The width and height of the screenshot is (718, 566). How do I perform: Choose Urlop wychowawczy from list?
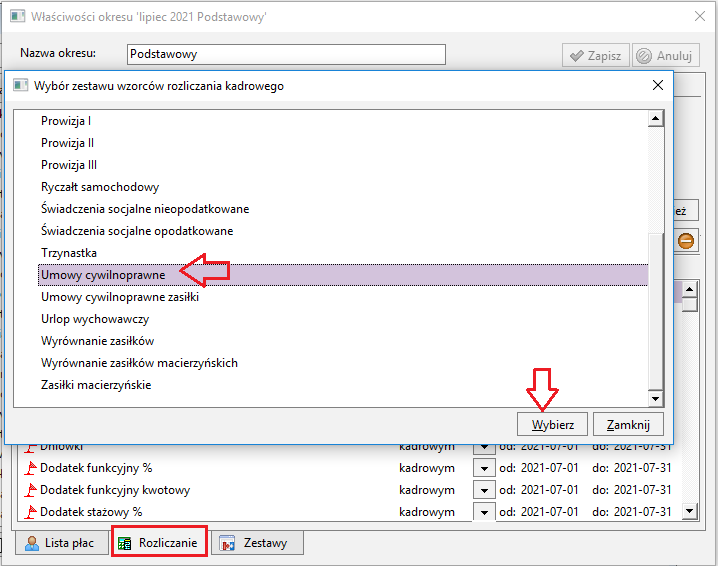pyautogui.click(x=95, y=319)
